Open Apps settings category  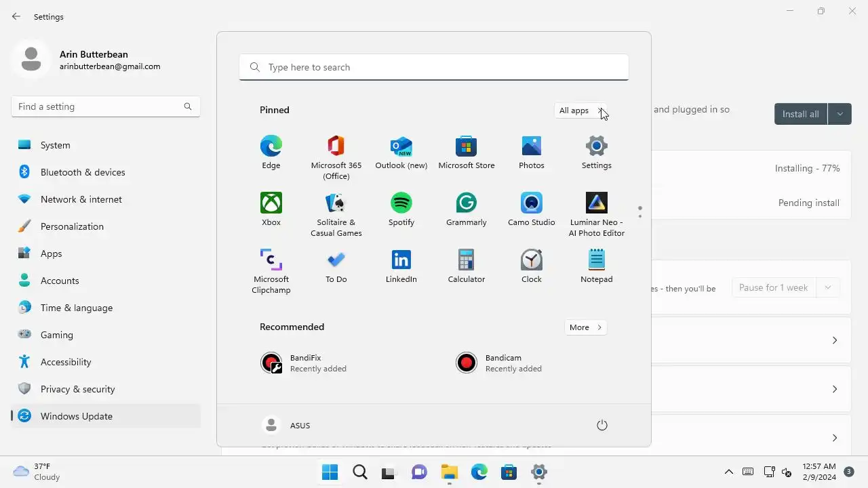coord(106,253)
